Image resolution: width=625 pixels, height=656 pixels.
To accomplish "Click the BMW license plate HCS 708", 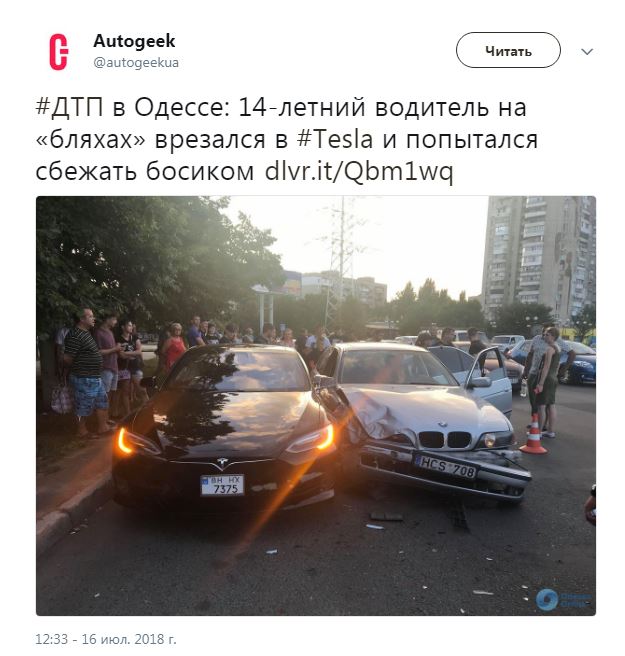I will coord(445,466).
